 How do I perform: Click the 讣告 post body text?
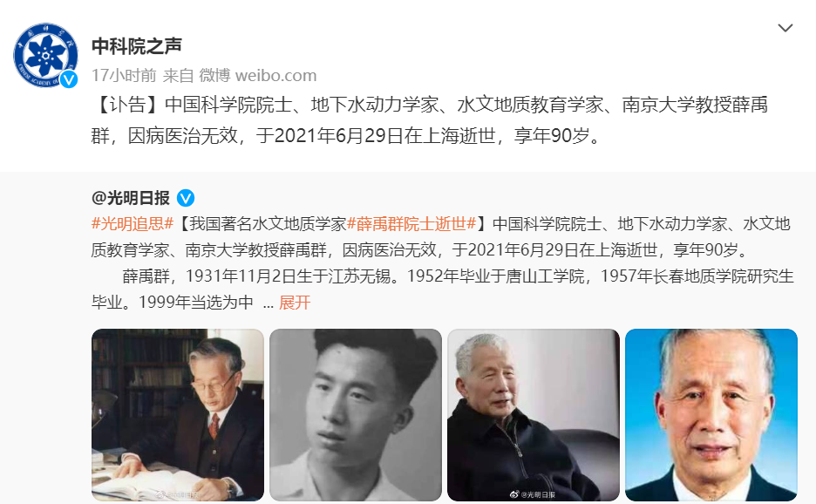point(429,120)
